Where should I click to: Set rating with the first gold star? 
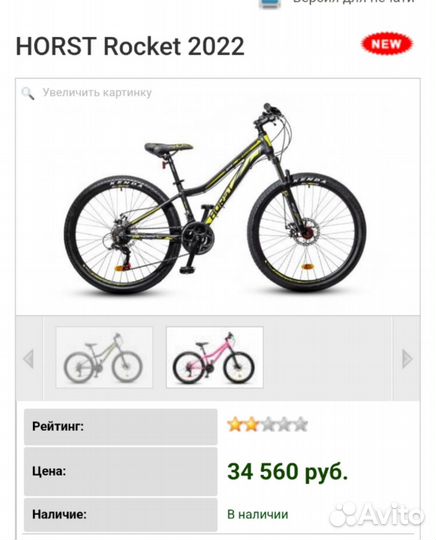(x=235, y=424)
